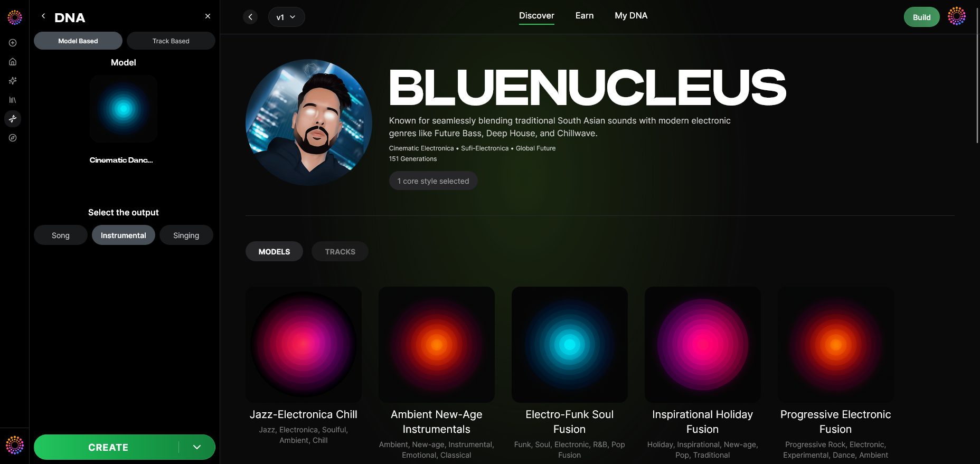
Task: Expand the arrow next to CREATE
Action: point(197,447)
